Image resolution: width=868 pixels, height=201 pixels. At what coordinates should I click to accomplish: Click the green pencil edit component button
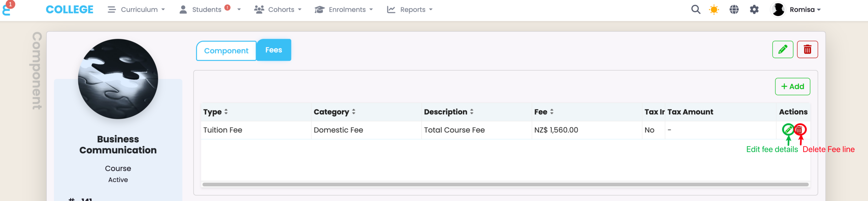(x=783, y=50)
